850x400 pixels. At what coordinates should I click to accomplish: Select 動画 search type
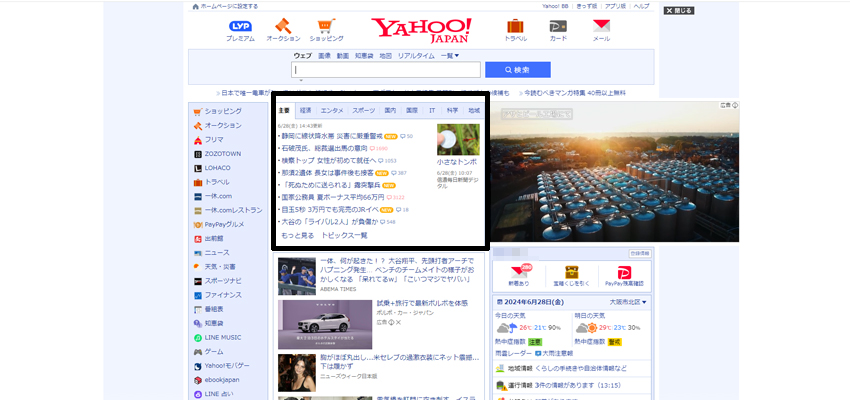tap(343, 55)
